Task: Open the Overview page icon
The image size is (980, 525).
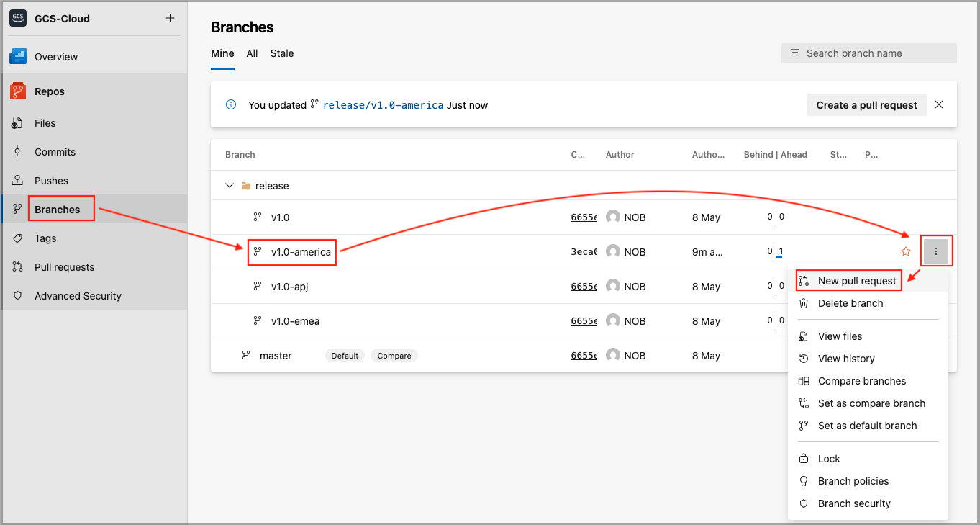Action: coord(18,57)
